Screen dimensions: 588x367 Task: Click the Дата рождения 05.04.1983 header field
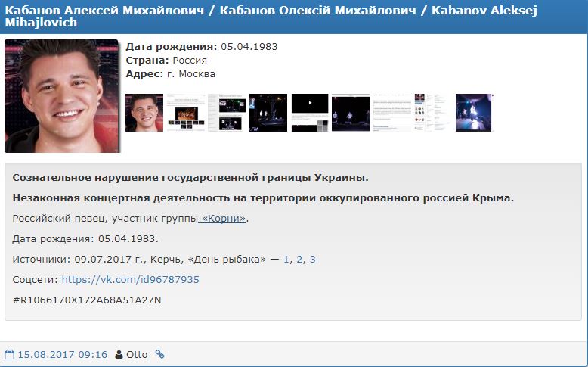[201, 47]
